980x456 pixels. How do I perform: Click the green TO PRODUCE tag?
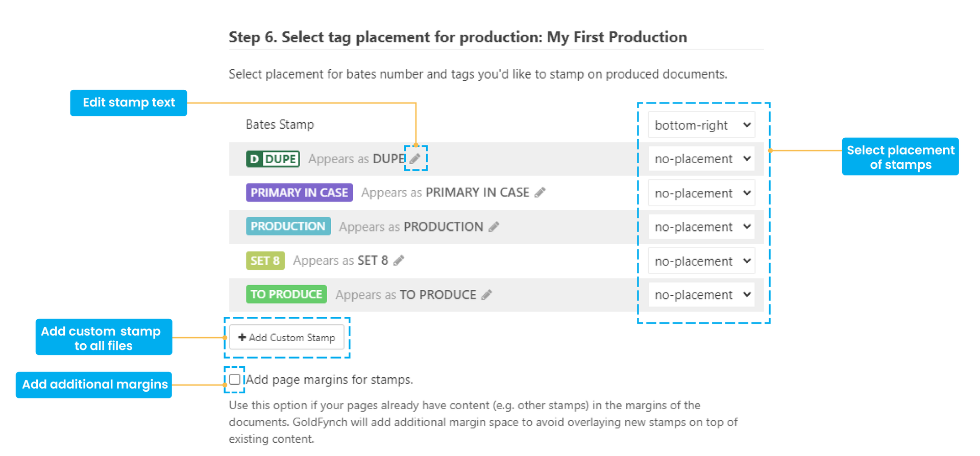286,294
